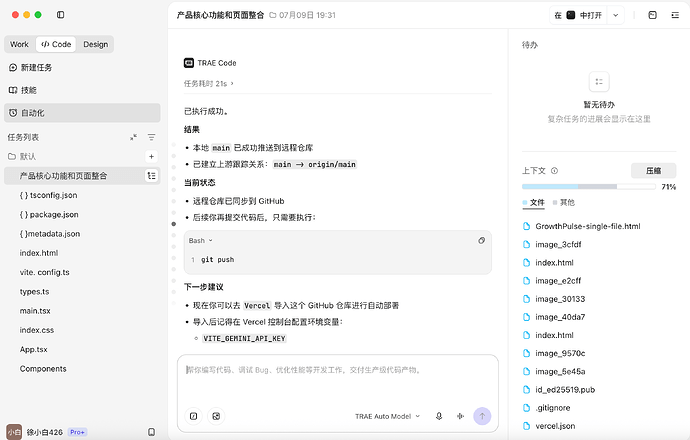This screenshot has height=440, width=690.
Task: Collapse the task list with arrows icon
Action: tap(133, 137)
